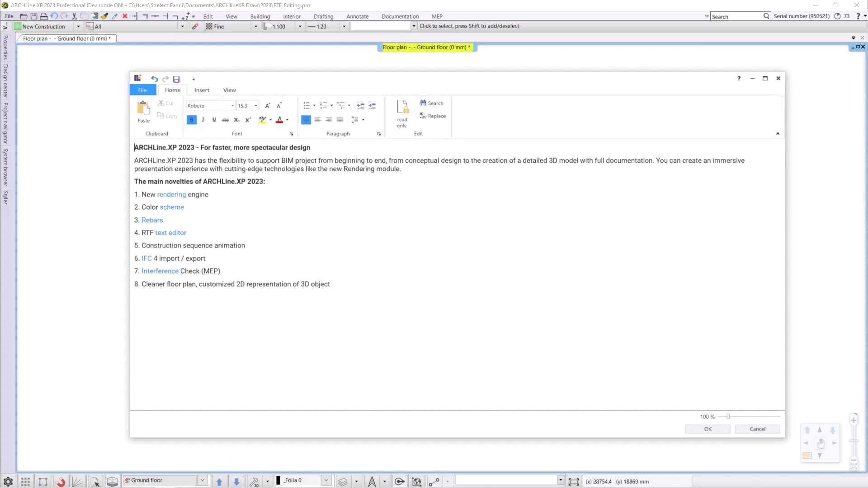Open the Roboto font family dropdown
The width and height of the screenshot is (868, 488).
point(232,106)
